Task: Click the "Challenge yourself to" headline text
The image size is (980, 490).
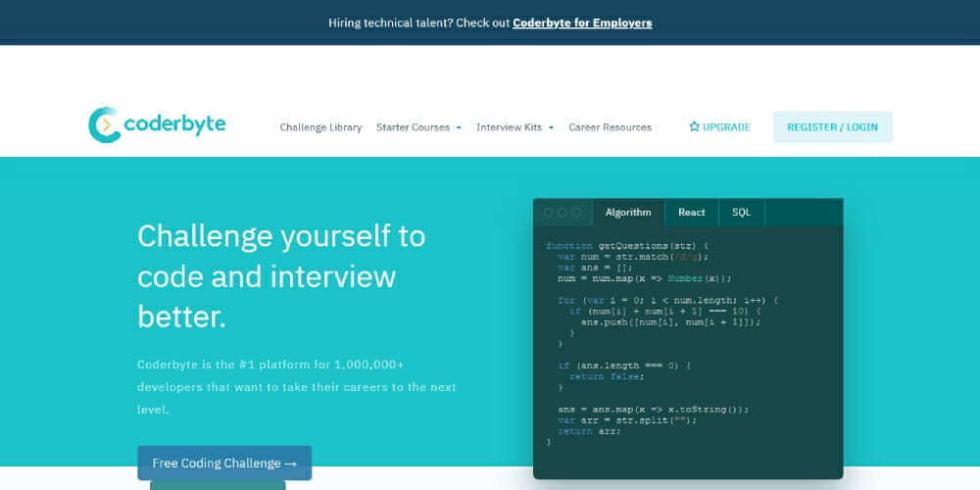Action: pyautogui.click(x=281, y=235)
